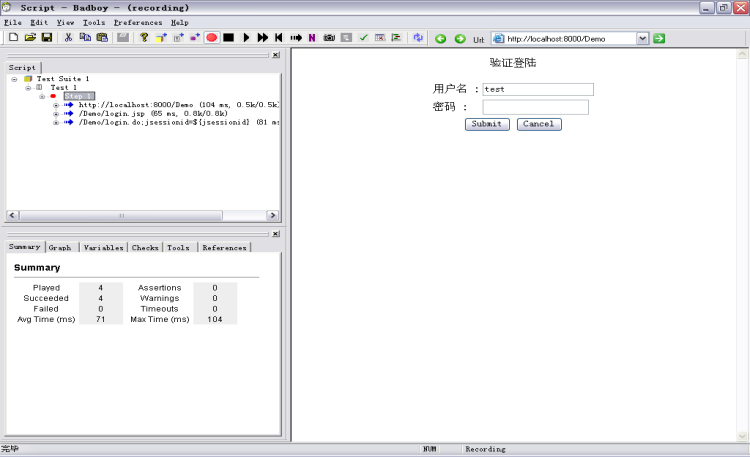
Task: Click the script tree horizontal scrollbar thumb
Action: pyautogui.click(x=121, y=215)
